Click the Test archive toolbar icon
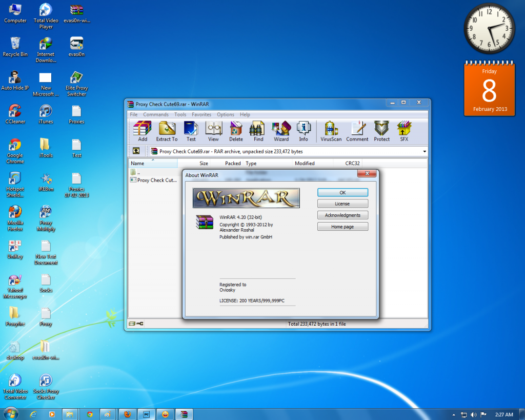 (x=191, y=131)
